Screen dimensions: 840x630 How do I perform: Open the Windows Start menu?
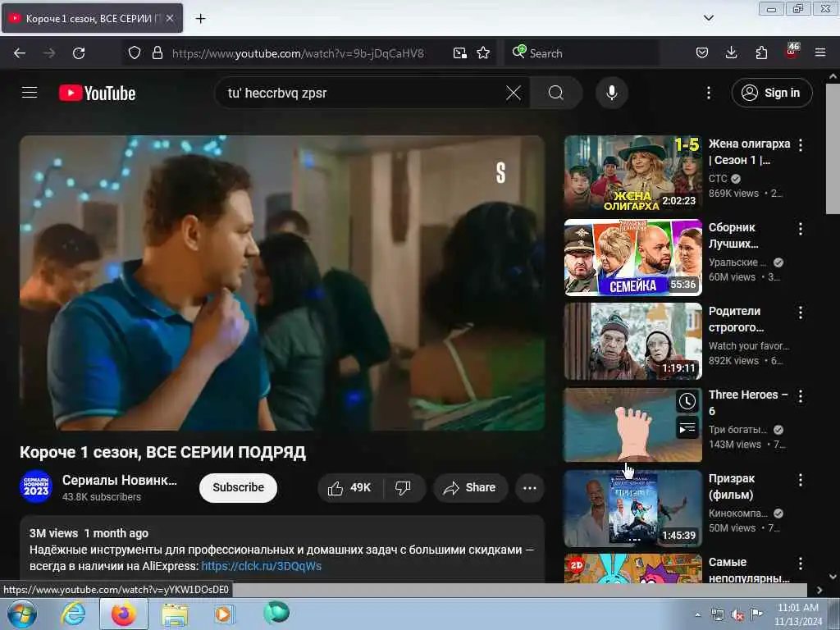(21, 614)
